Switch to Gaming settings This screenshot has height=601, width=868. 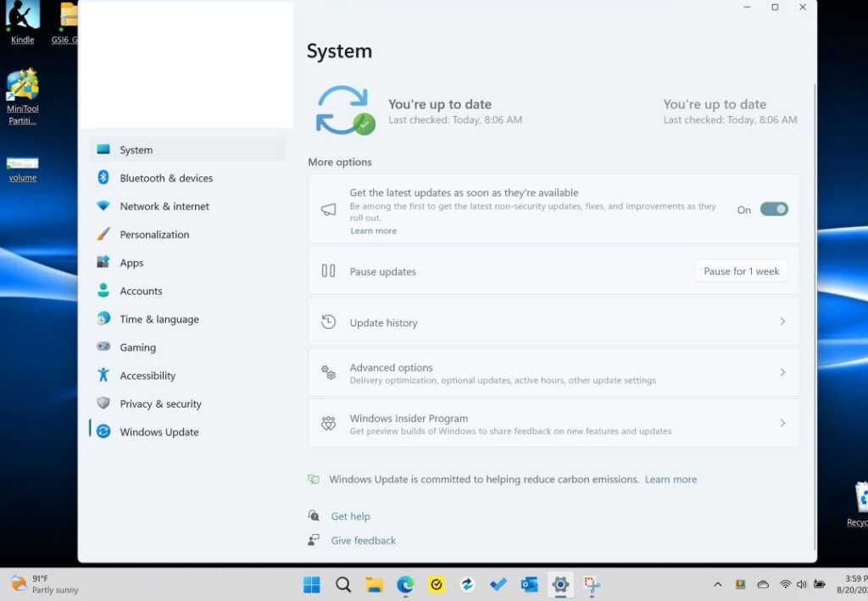pyautogui.click(x=103, y=348)
